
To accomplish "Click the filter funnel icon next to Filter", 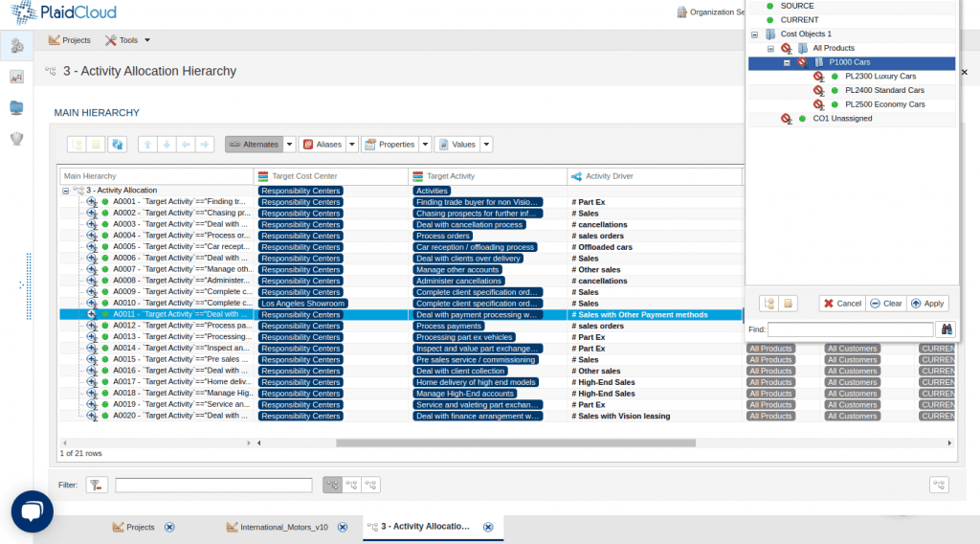I will pyautogui.click(x=97, y=485).
